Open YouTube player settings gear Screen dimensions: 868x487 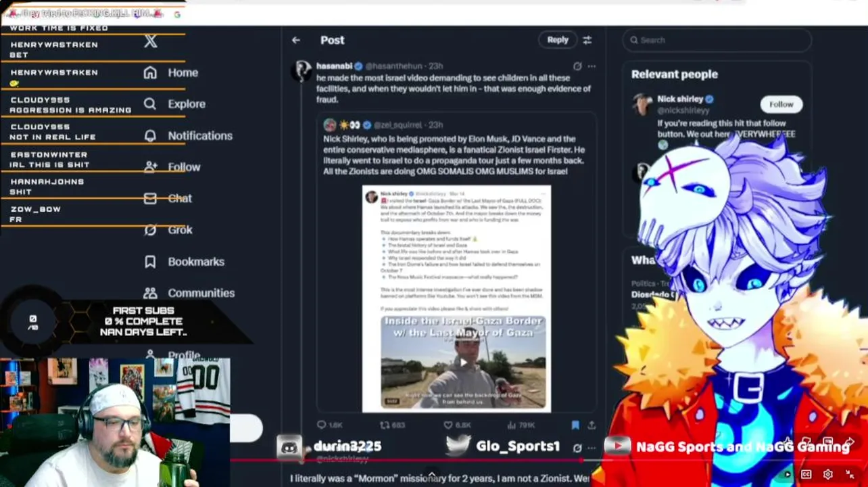[x=827, y=474]
